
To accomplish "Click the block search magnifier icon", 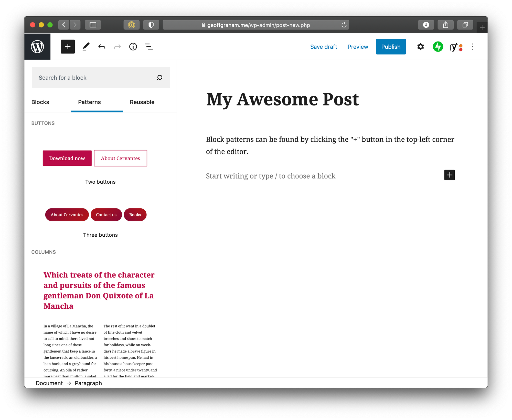I will tap(159, 77).
